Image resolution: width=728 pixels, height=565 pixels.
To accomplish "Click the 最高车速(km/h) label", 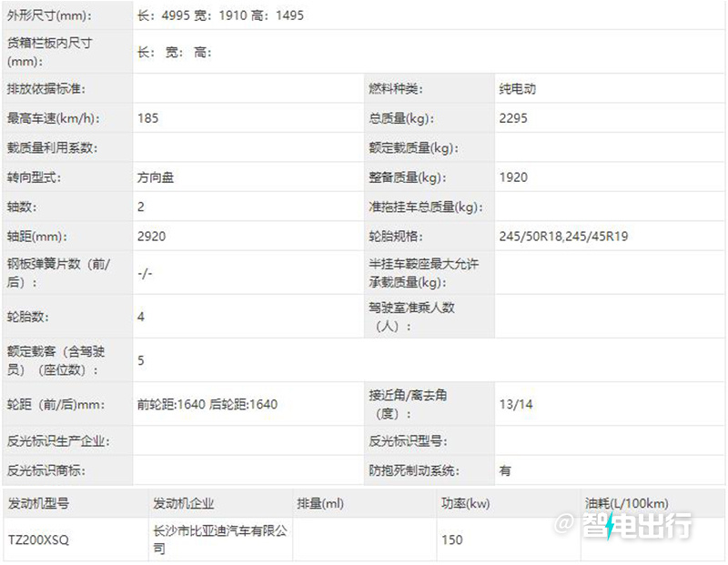I will pyautogui.click(x=53, y=118).
